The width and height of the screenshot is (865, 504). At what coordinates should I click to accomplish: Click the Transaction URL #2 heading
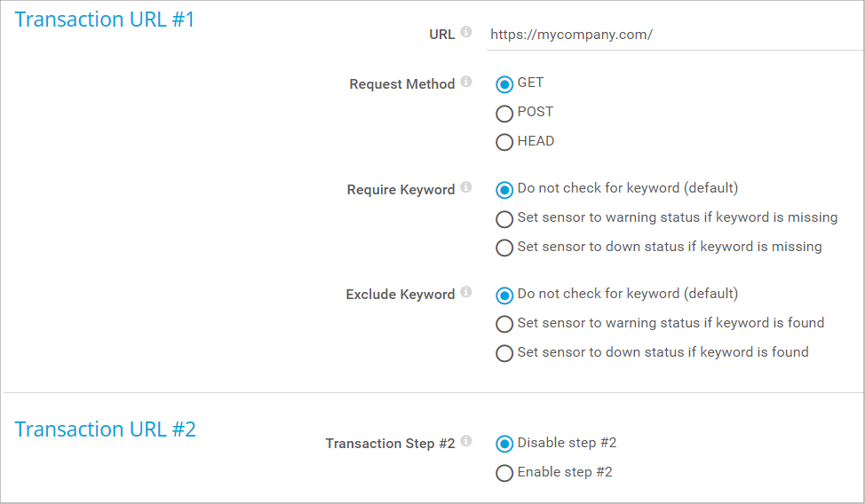(106, 429)
